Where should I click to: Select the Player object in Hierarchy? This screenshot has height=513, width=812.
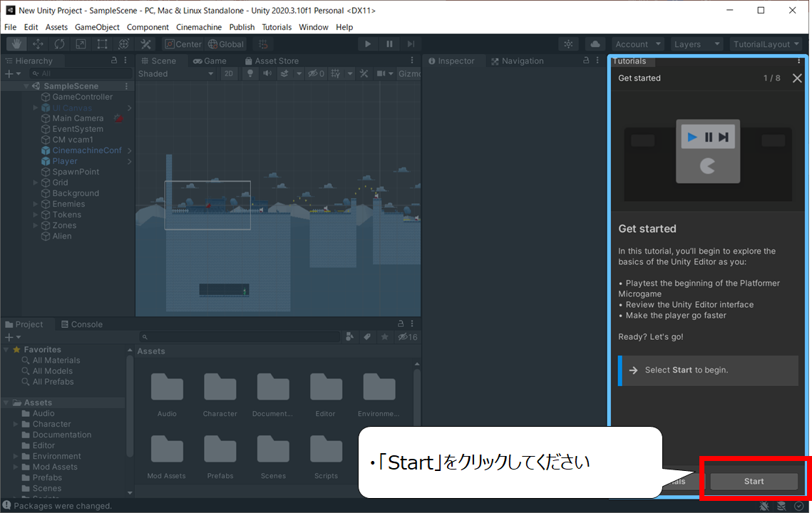coord(65,161)
